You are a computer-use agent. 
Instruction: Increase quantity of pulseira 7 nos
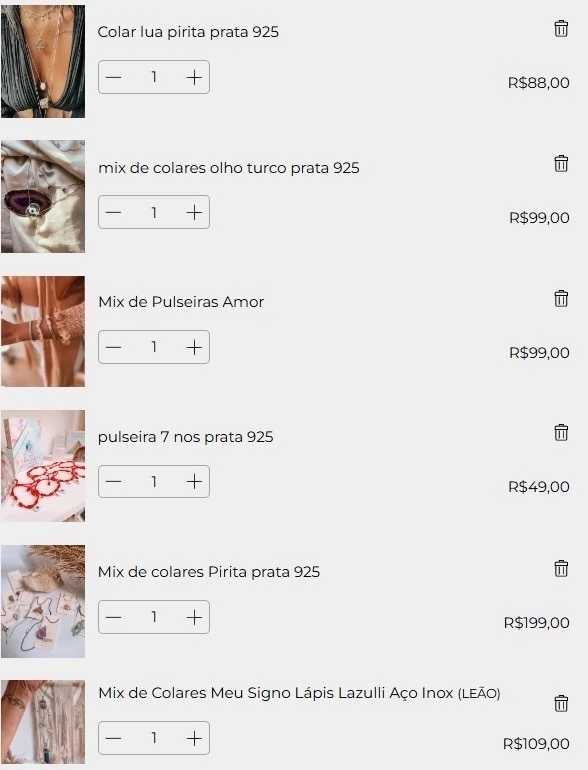coord(194,481)
